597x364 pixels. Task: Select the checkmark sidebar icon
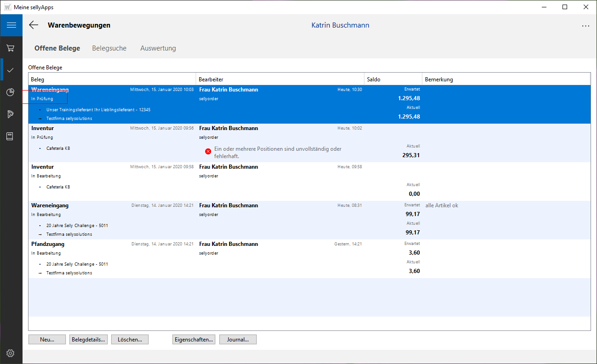(11, 70)
